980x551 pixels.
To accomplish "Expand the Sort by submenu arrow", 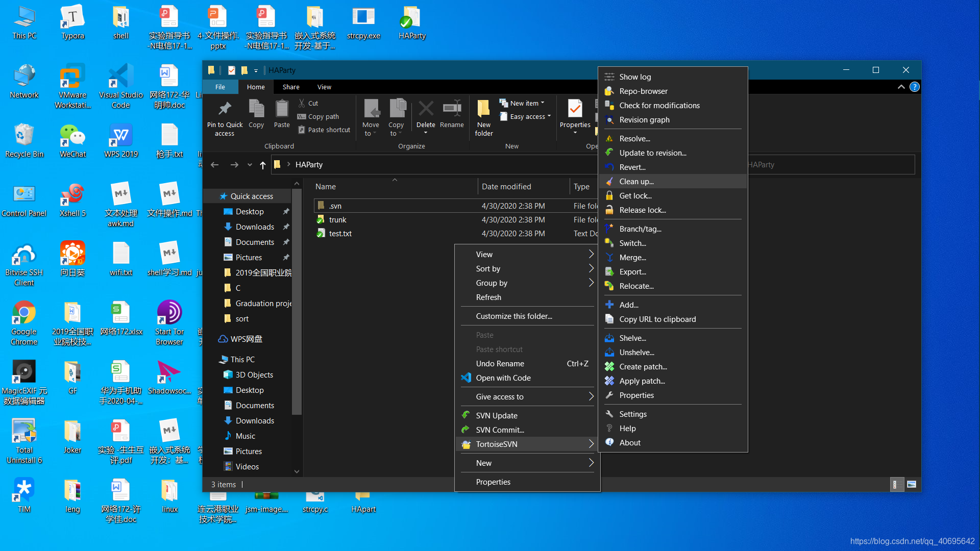I will click(x=592, y=268).
